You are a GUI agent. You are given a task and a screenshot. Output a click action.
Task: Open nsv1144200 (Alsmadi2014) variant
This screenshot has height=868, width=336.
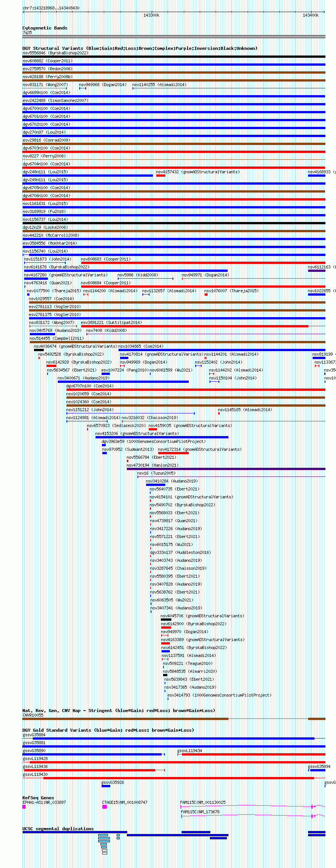110,291
